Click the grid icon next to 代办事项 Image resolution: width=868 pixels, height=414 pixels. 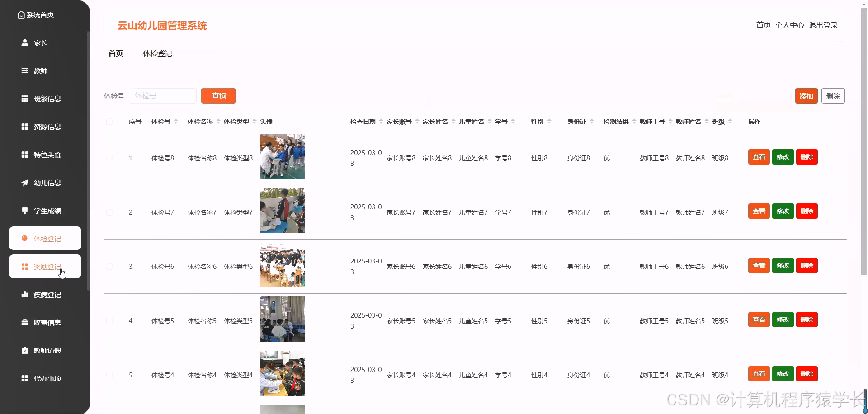(25, 379)
